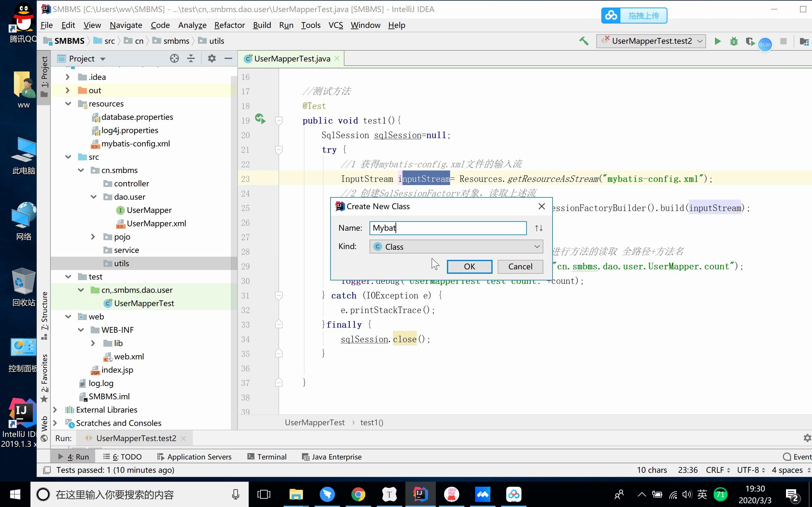This screenshot has height=507, width=812.
Task: Click Cancel button in Create New Class dialog
Action: coord(520,266)
